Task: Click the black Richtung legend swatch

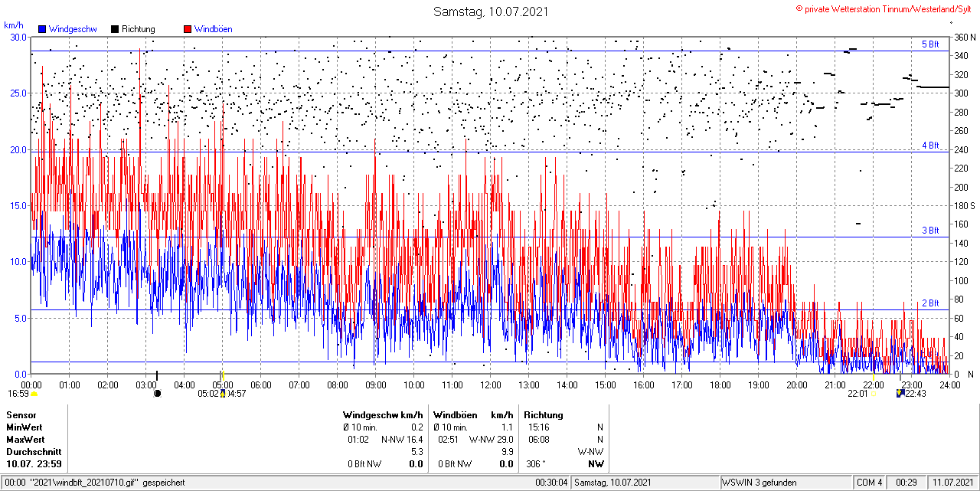Action: 115,29
